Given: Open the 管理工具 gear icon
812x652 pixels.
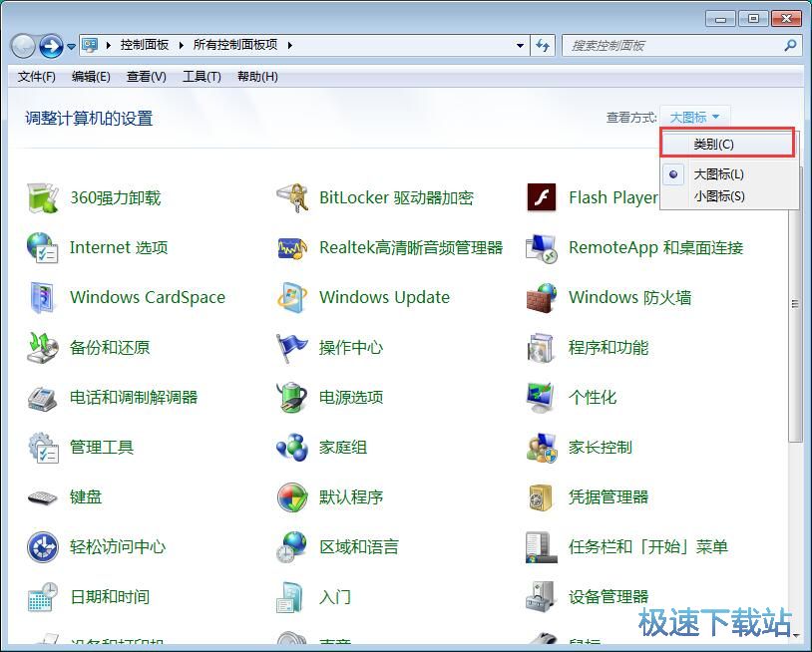Looking at the screenshot, I should tap(43, 448).
